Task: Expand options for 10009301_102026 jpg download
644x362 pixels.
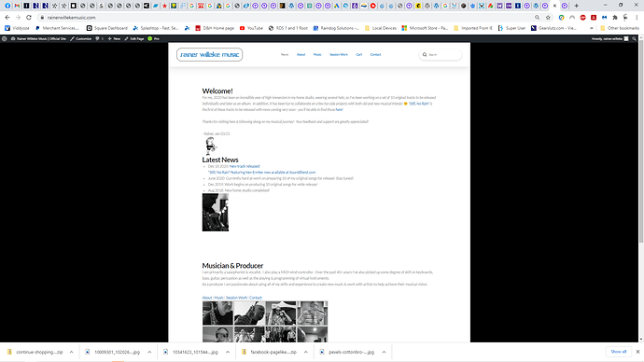Action: pos(149,352)
